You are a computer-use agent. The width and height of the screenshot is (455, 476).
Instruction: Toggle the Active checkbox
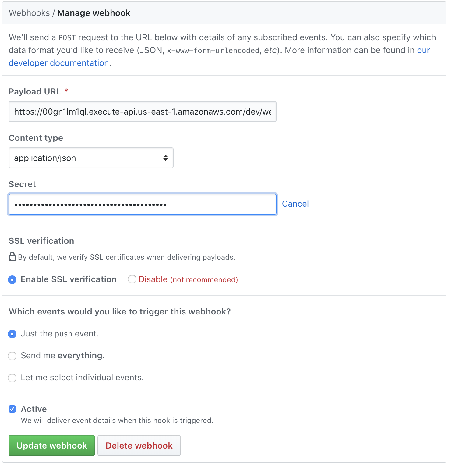tap(12, 409)
